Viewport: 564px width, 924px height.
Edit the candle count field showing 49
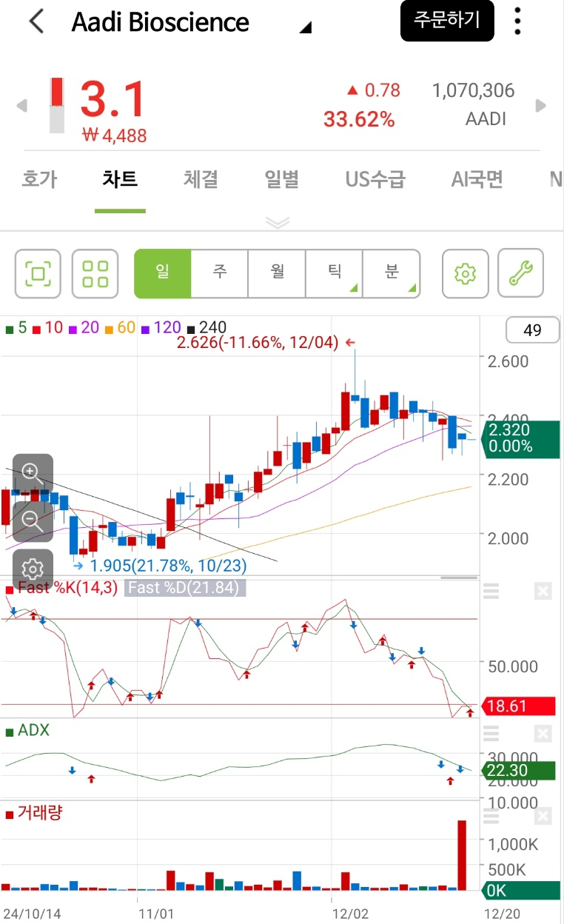[x=532, y=330]
